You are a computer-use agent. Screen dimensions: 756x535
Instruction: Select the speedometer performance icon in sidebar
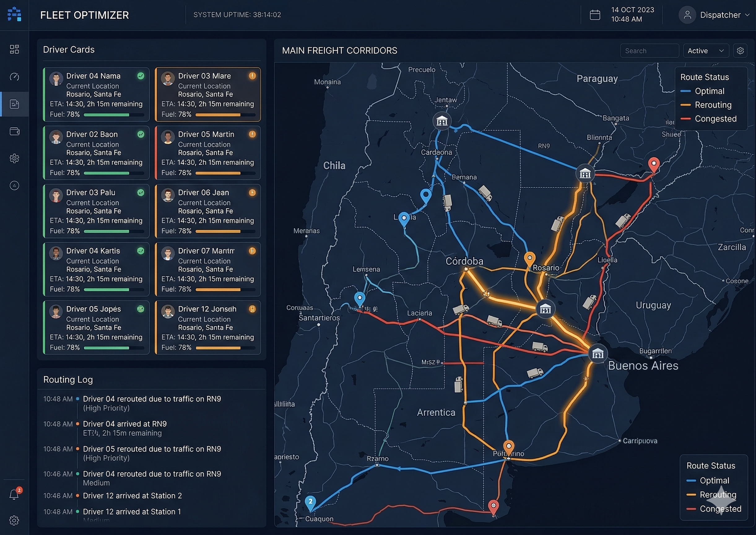[x=15, y=77]
